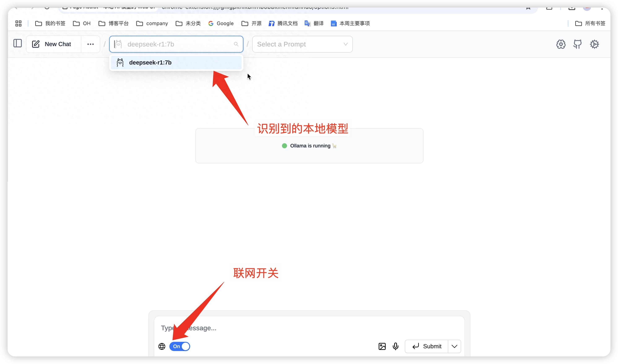Click the deepseek-r1:7b model search field
The height and width of the screenshot is (364, 618).
coord(176,44)
